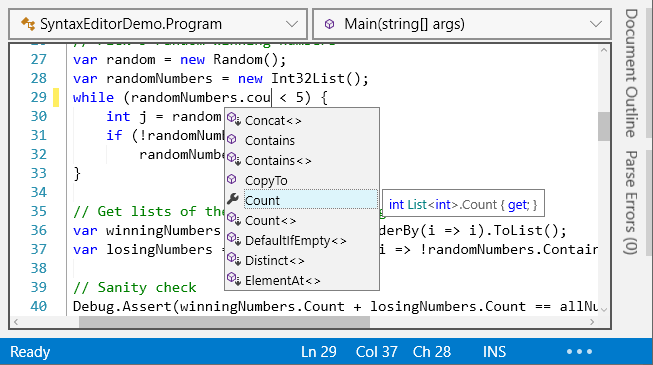
Task: Click the '// Sanity check' comment
Action: 135,288
